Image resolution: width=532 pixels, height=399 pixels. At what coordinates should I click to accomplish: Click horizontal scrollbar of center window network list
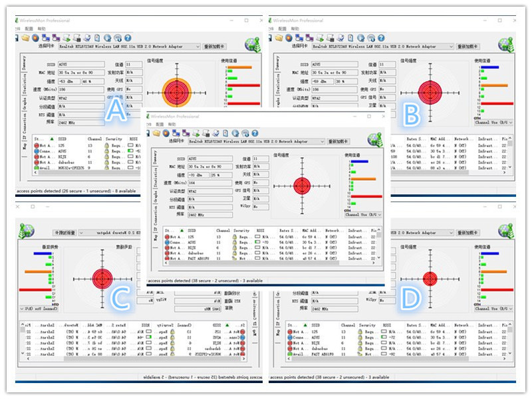click(x=253, y=263)
